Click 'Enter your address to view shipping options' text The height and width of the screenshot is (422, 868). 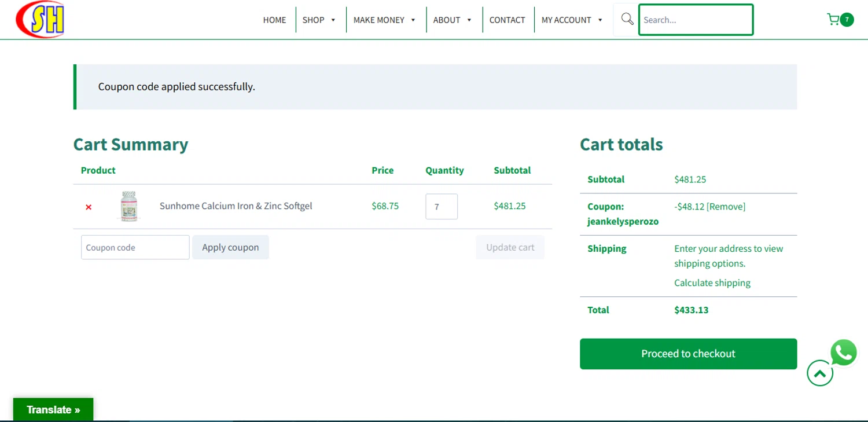(729, 256)
